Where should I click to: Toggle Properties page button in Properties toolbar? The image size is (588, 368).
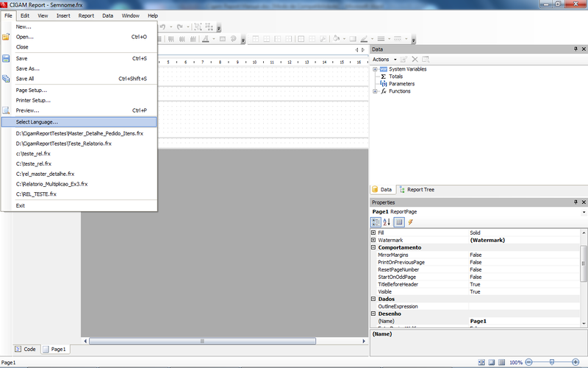click(399, 222)
